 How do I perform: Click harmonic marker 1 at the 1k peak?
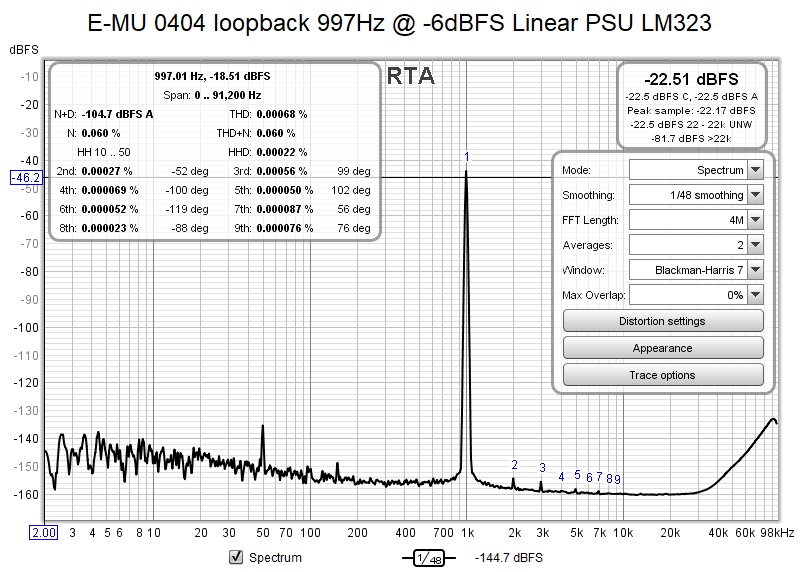[x=466, y=157]
